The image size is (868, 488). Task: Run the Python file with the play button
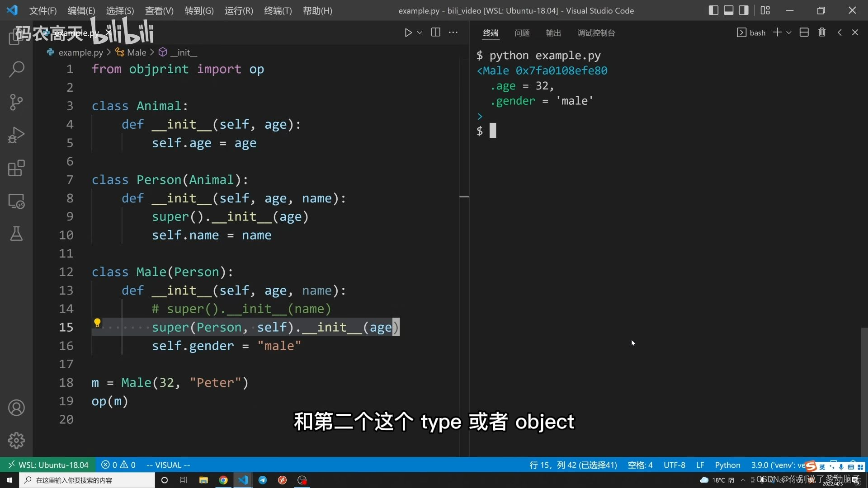click(x=408, y=33)
